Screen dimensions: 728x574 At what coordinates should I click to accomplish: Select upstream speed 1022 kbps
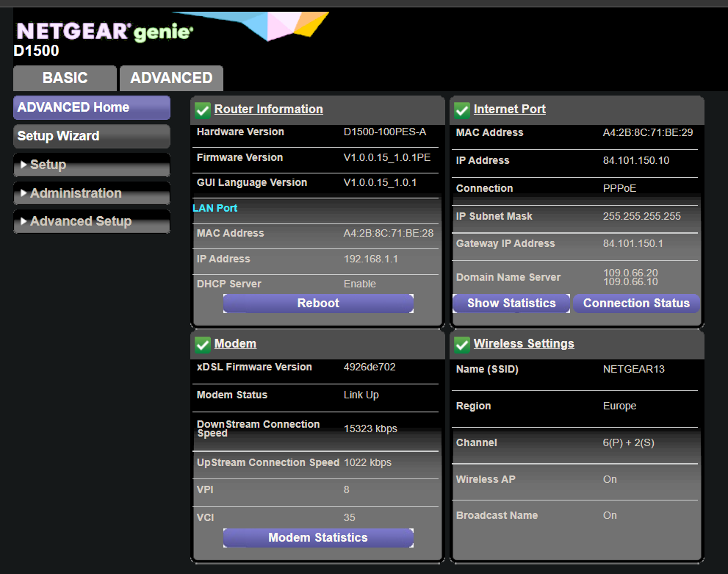[x=367, y=462]
